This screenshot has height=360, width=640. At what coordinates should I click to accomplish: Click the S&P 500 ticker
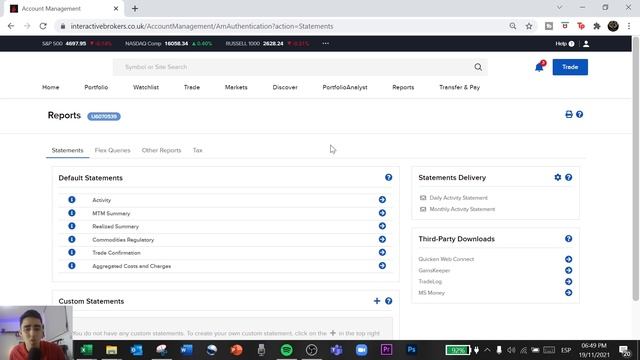point(77,43)
